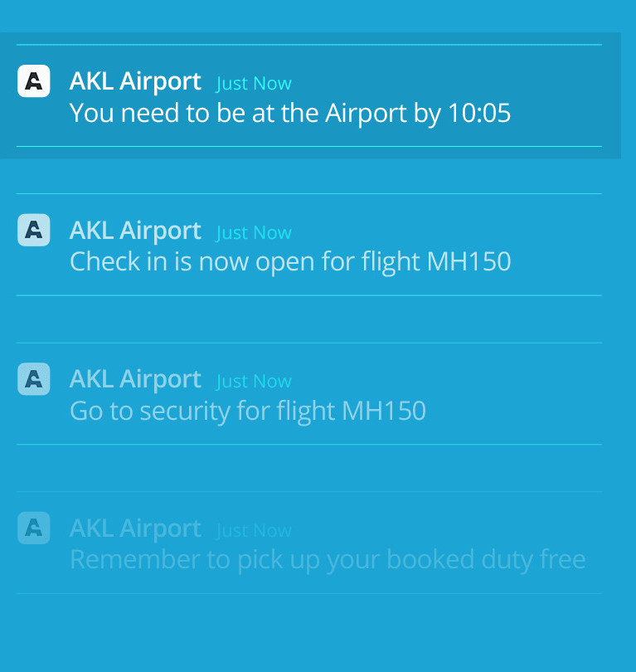Click the "Just Now" timestamp on the security notification
The width and height of the screenshot is (636, 672).
pos(254,382)
